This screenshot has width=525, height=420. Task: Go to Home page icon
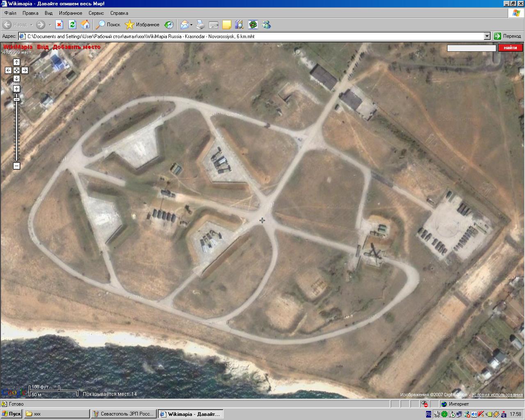[85, 25]
